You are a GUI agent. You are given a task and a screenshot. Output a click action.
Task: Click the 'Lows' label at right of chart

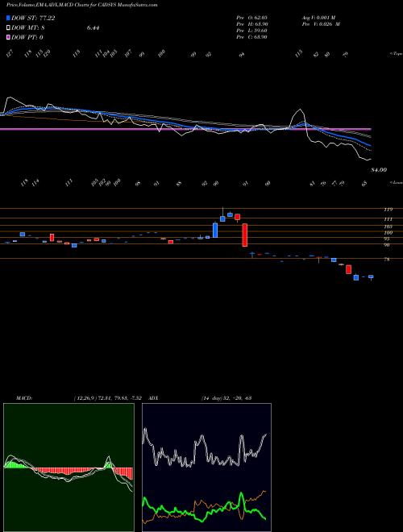click(397, 182)
